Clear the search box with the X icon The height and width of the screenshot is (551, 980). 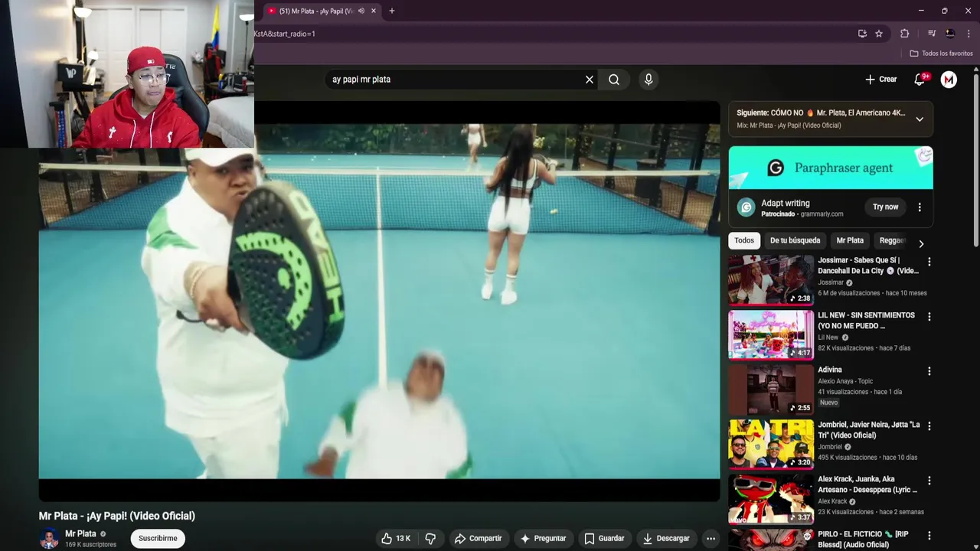590,80
